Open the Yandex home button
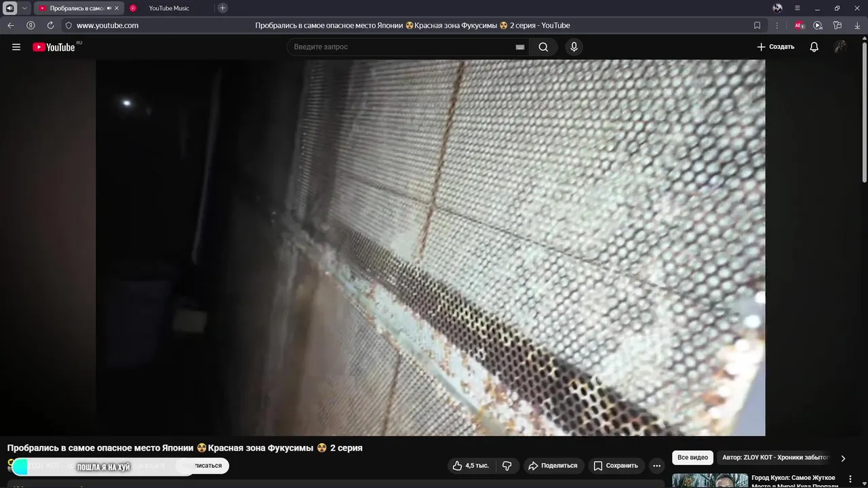 point(31,25)
